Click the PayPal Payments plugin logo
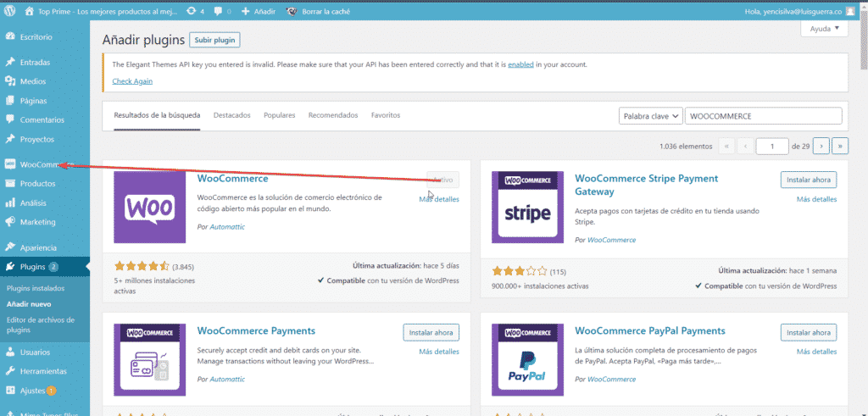The image size is (868, 416). point(527,359)
